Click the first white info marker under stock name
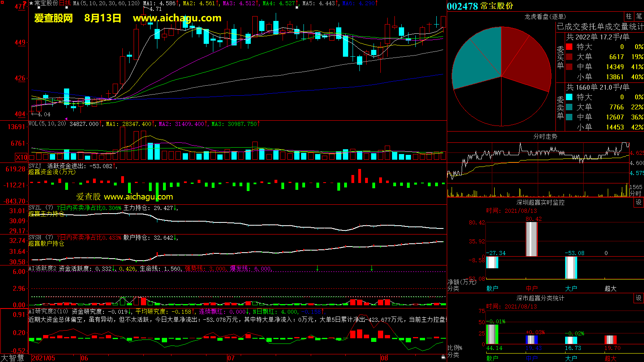 [39, 8]
